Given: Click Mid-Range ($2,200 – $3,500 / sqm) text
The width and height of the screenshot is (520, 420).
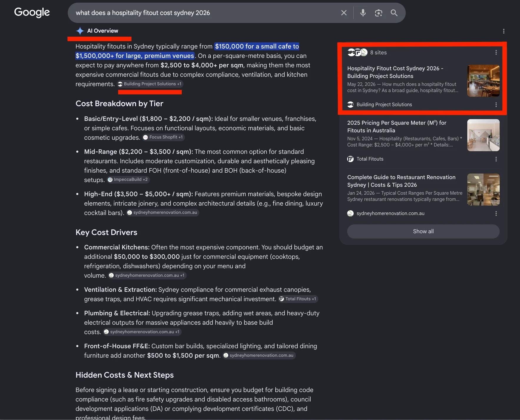Looking at the screenshot, I should pyautogui.click(x=139, y=152).
